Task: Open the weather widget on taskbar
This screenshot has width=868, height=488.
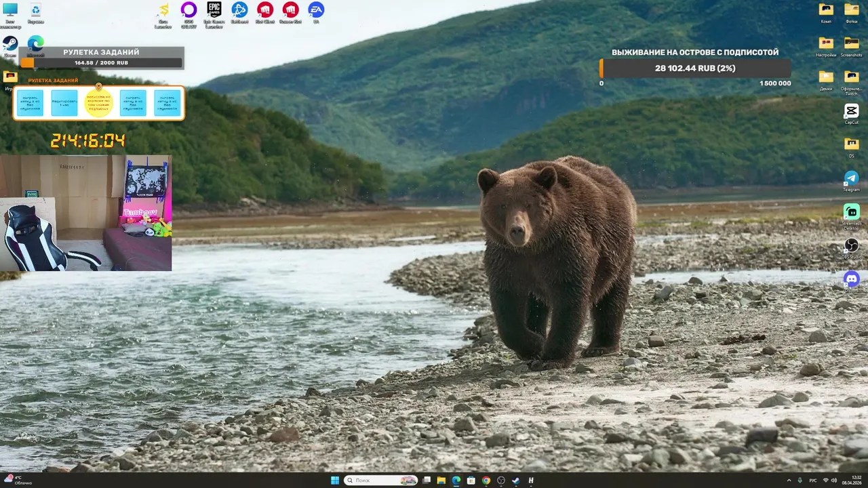Action: click(18, 480)
